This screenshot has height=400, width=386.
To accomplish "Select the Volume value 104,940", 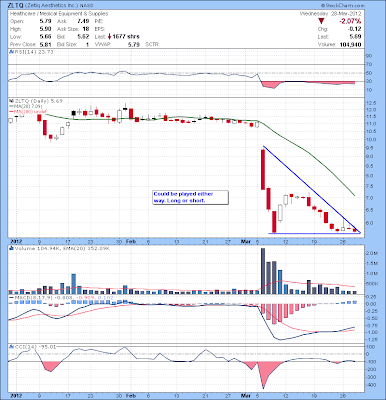I will [350, 44].
